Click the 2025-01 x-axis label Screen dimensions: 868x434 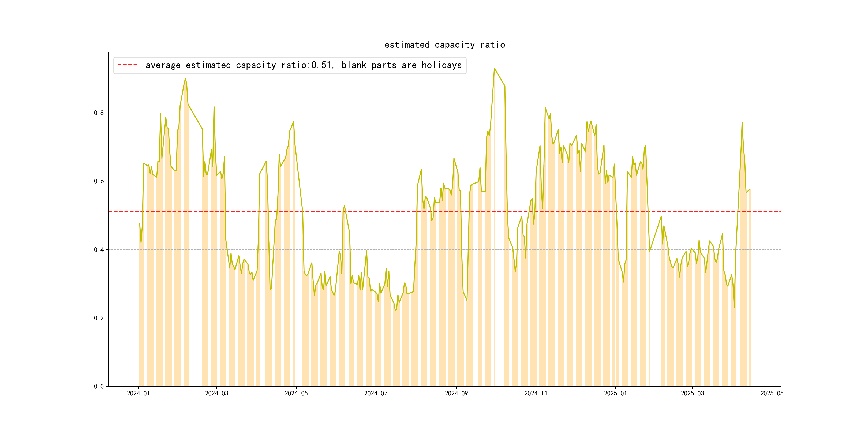tap(615, 394)
